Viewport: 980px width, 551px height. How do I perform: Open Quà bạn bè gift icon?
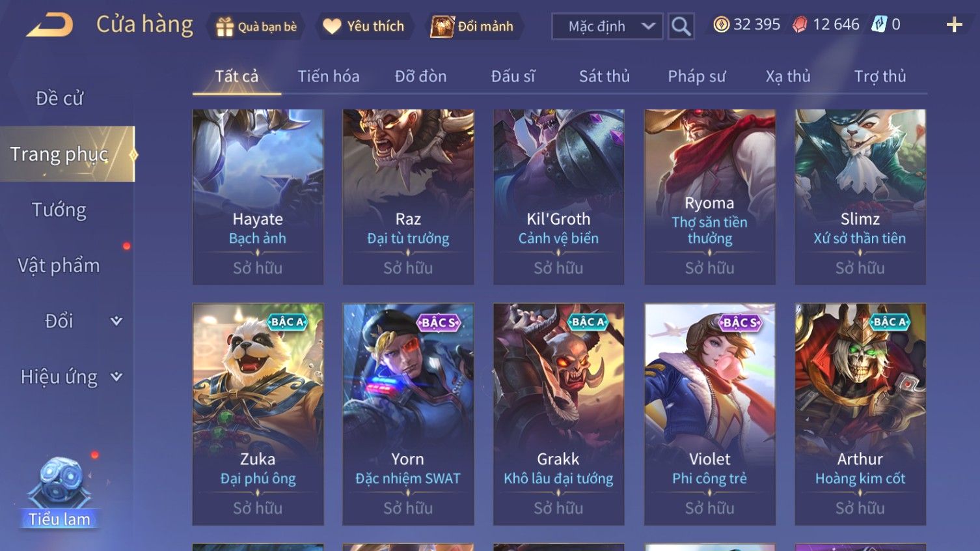(224, 27)
